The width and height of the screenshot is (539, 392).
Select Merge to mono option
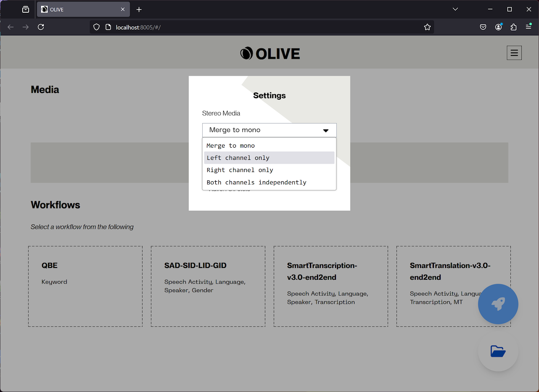(269, 146)
